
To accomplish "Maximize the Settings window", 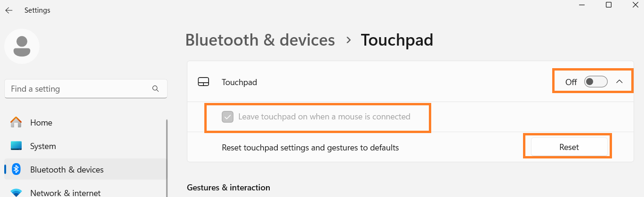I will [608, 5].
